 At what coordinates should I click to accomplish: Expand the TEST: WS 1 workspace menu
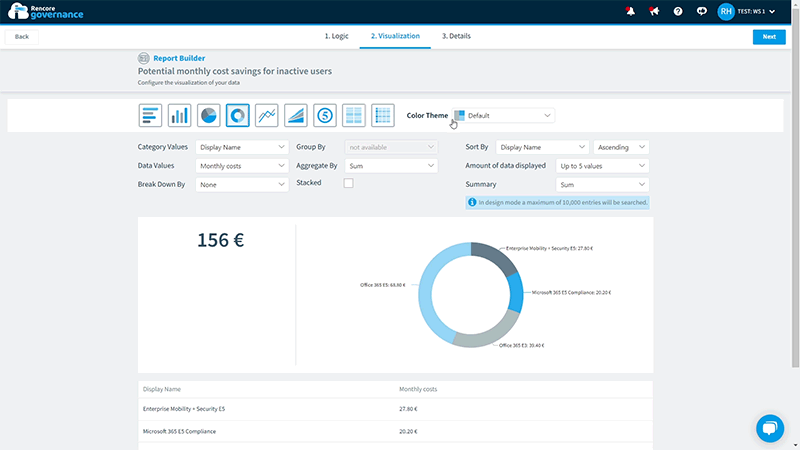pyautogui.click(x=757, y=11)
